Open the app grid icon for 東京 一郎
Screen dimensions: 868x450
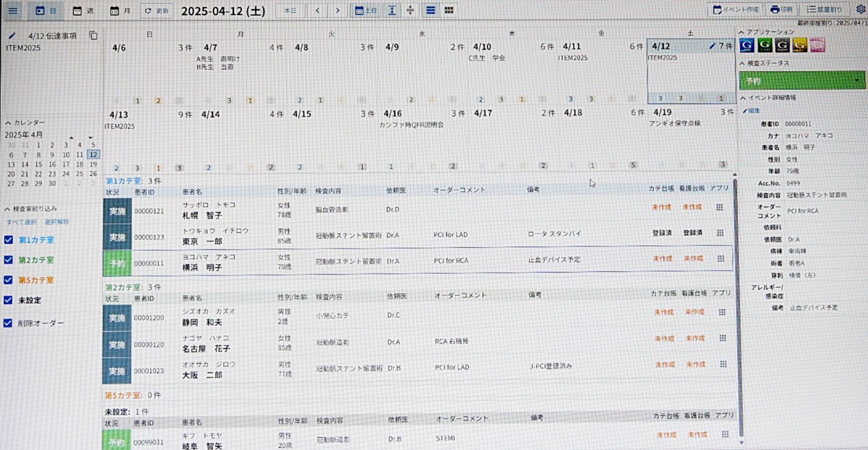point(720,233)
